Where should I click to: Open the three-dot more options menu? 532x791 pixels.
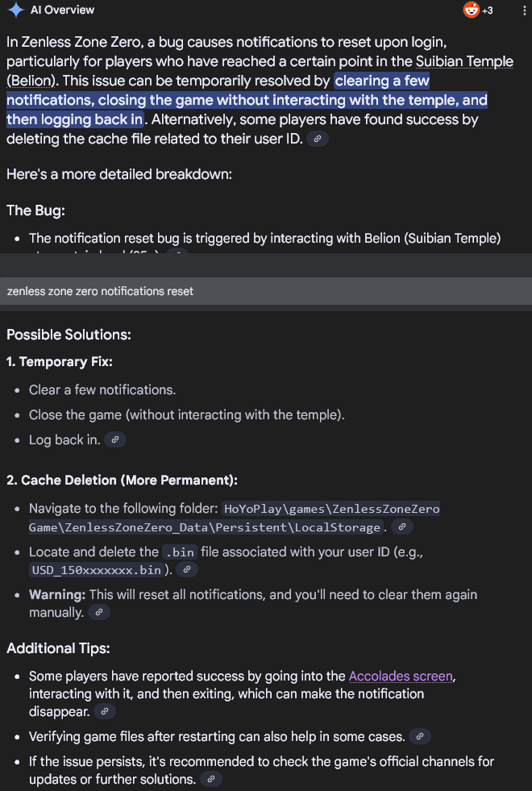[525, 10]
